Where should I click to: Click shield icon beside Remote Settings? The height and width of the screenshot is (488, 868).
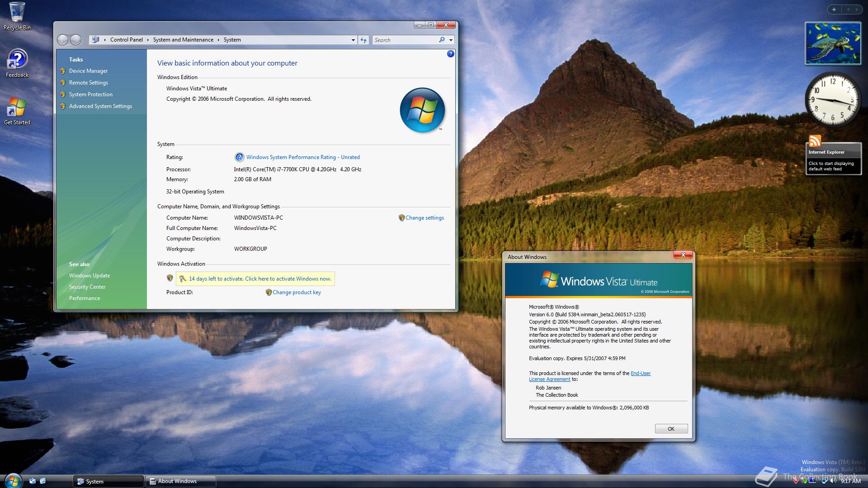coord(63,83)
